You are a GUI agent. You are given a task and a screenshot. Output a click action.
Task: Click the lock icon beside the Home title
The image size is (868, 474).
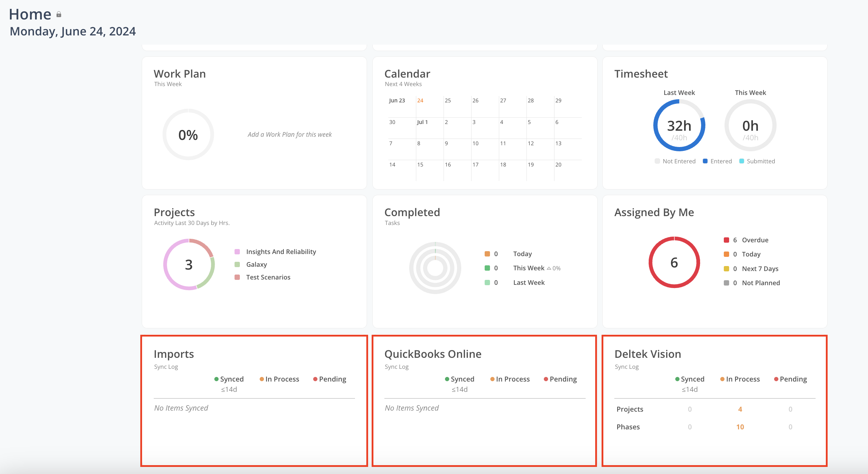59,14
